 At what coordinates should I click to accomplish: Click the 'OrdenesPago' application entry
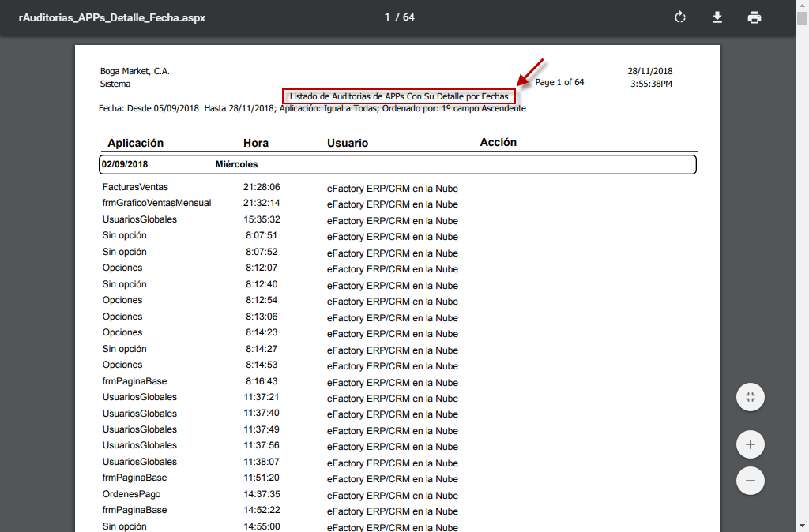coord(131,494)
